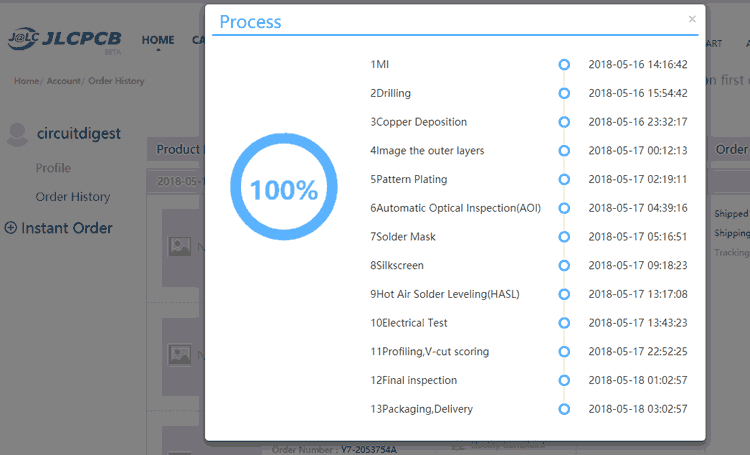Select the 3Copper Deposition label
This screenshot has width=750, height=455.
tap(419, 122)
